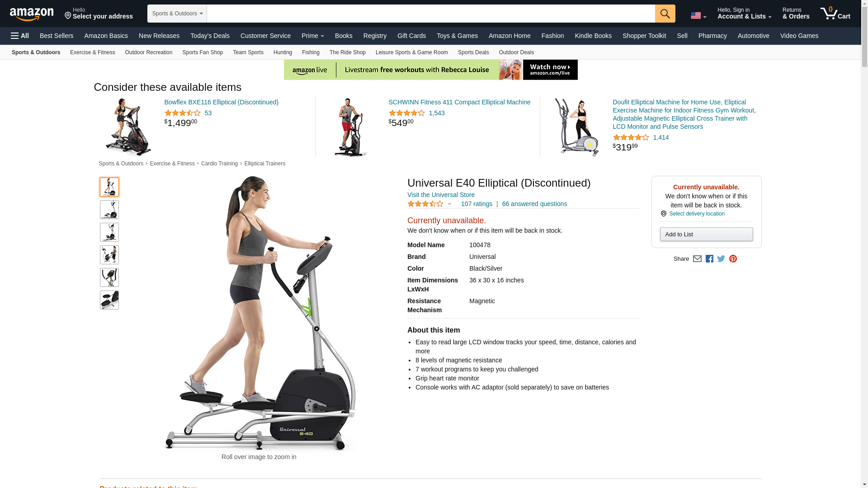Expand the star rating breakdown chevron
The width and height of the screenshot is (868, 488).
point(449,204)
